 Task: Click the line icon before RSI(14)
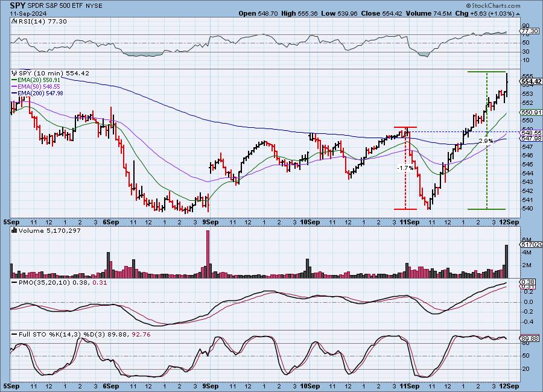tap(14, 21)
